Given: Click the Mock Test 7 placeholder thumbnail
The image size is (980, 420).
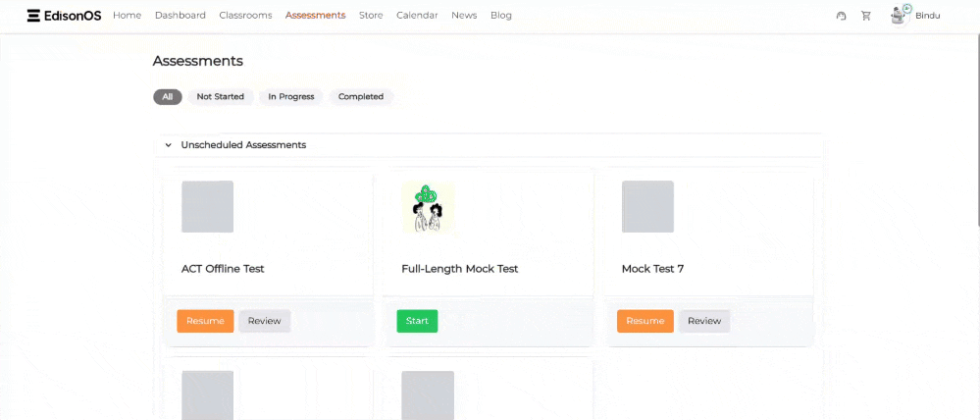Looking at the screenshot, I should pos(647,207).
